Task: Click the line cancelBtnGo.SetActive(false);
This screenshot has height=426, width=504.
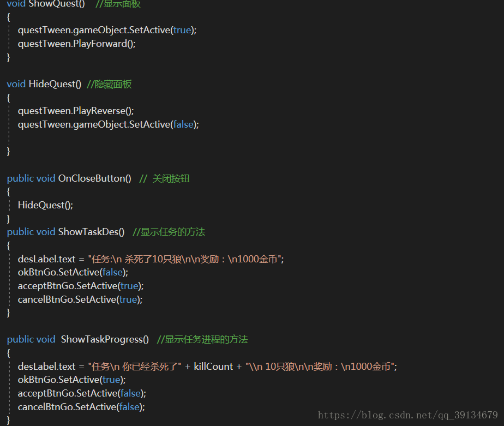Action: click(x=81, y=407)
